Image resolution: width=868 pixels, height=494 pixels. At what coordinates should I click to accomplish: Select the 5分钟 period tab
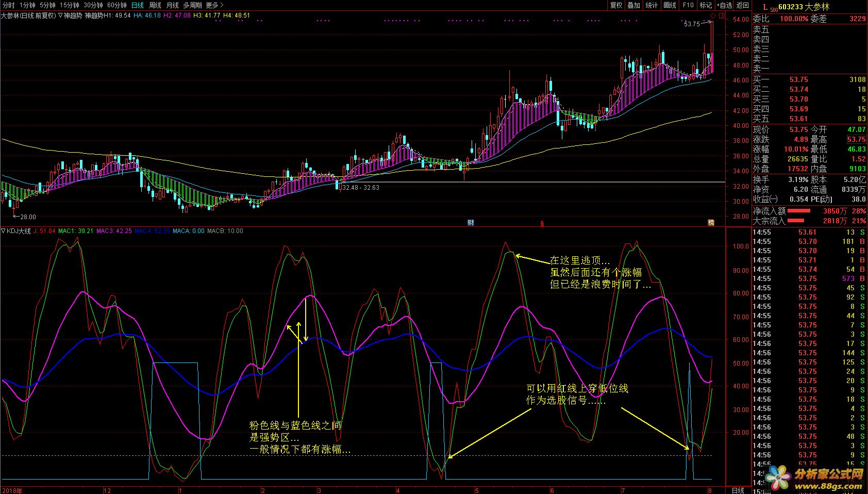[x=47, y=5]
